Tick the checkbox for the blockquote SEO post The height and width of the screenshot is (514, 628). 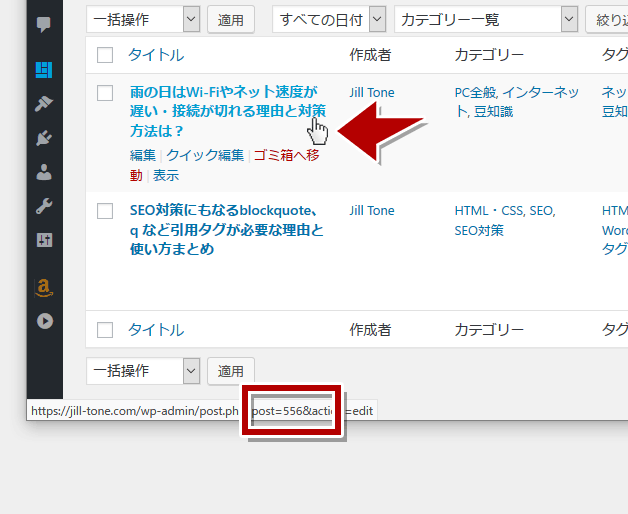[105, 211]
